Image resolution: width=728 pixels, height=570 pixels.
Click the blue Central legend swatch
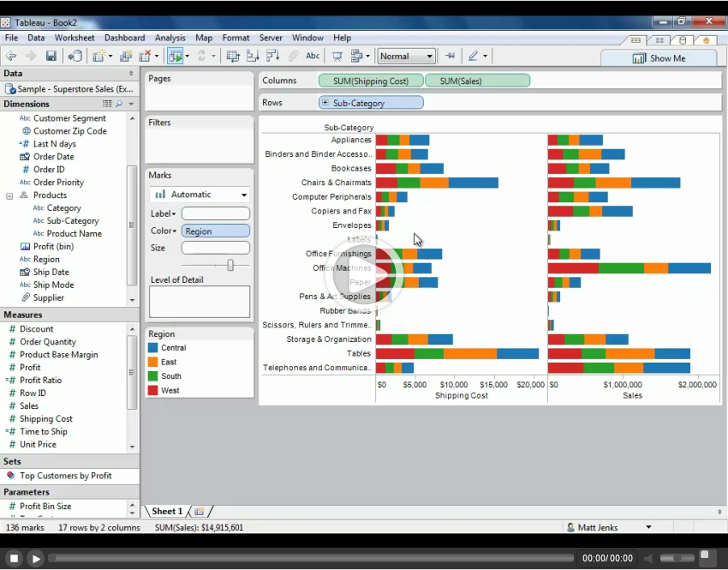coord(153,348)
